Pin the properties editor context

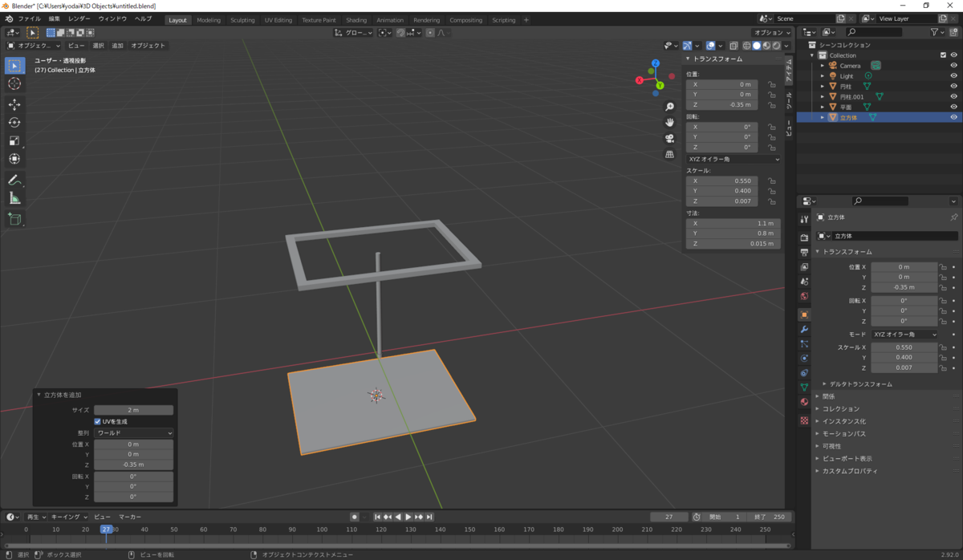(x=953, y=217)
